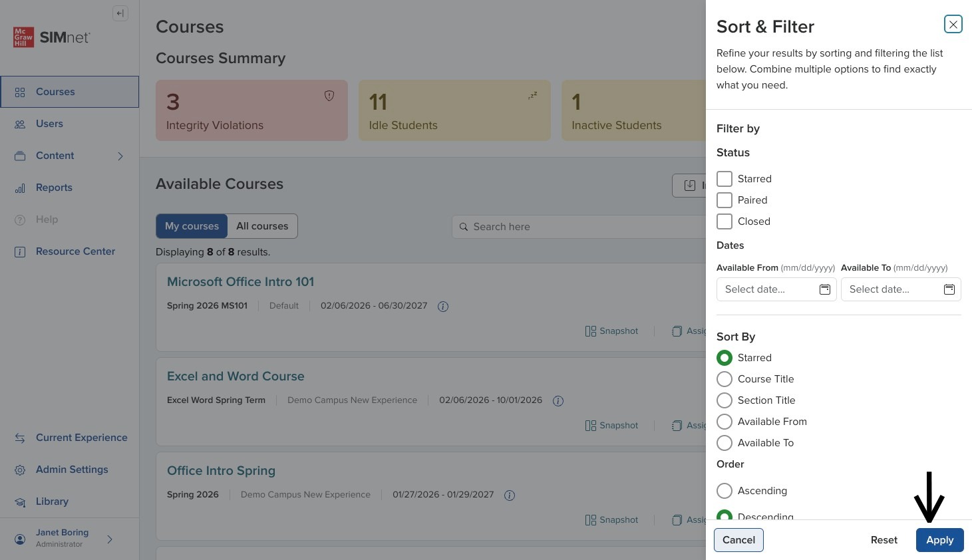Screen dimensions: 972x560
Task: Click Janet Boring's profile avatar icon
Action: click(20, 539)
